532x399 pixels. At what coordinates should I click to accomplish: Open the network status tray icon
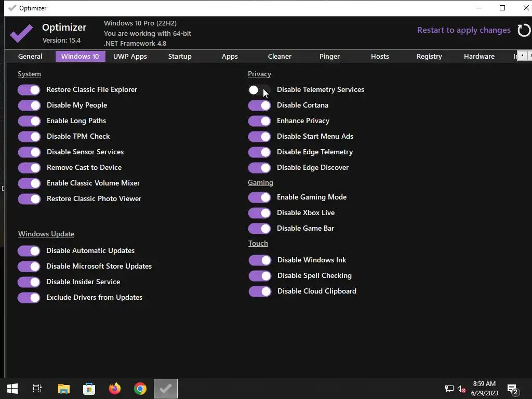coord(449,389)
